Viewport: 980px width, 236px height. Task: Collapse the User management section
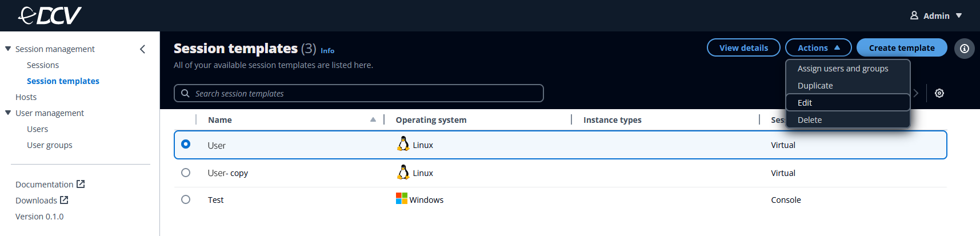coord(8,113)
